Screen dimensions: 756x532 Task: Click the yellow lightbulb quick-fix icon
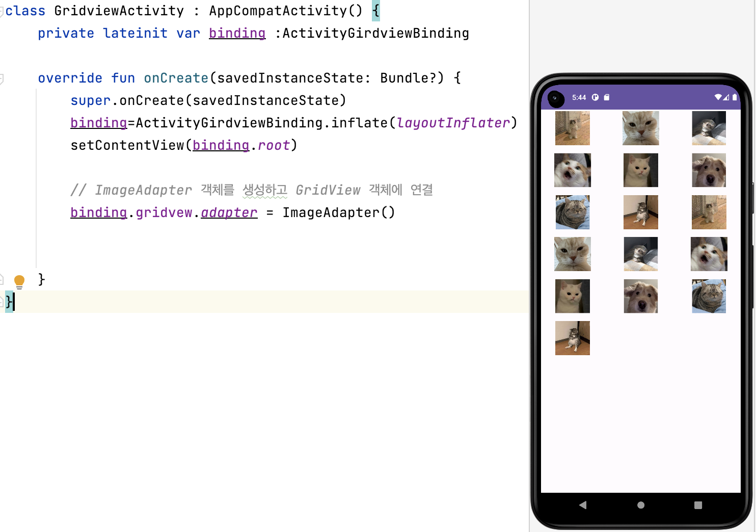(19, 281)
